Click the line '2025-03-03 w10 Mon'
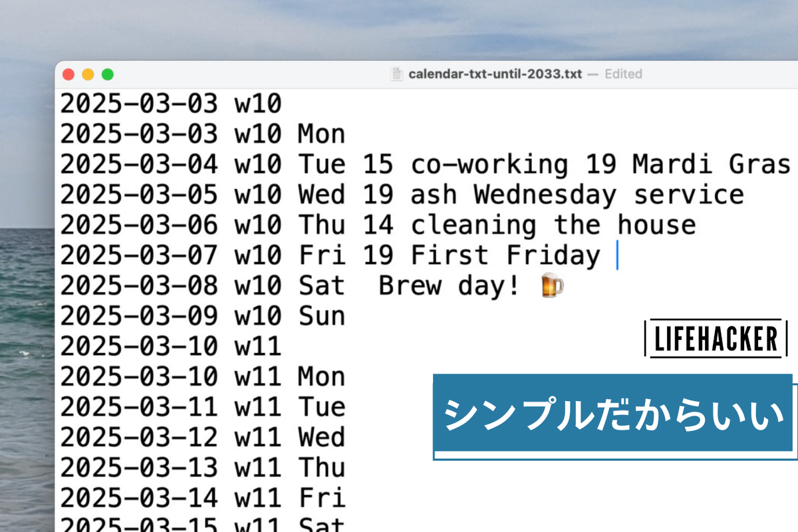798x532 pixels. coord(203,134)
